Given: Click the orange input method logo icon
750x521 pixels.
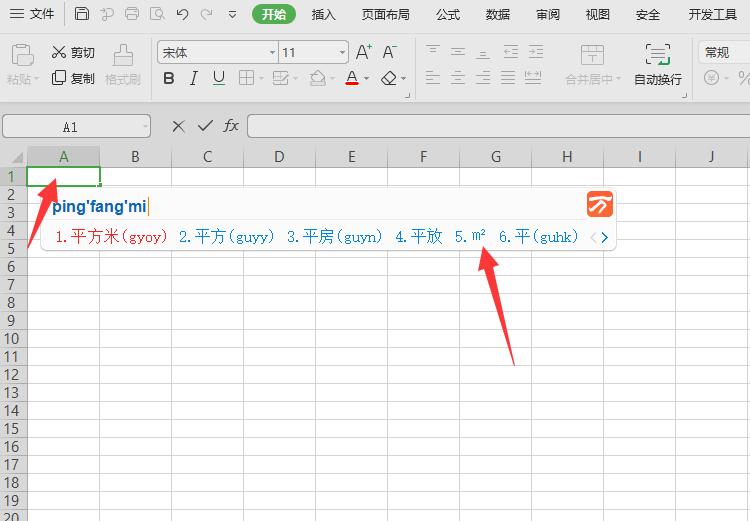Looking at the screenshot, I should click(600, 204).
